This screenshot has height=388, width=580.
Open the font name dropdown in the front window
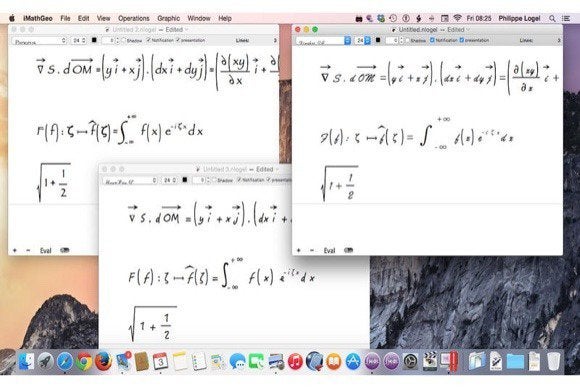323,41
